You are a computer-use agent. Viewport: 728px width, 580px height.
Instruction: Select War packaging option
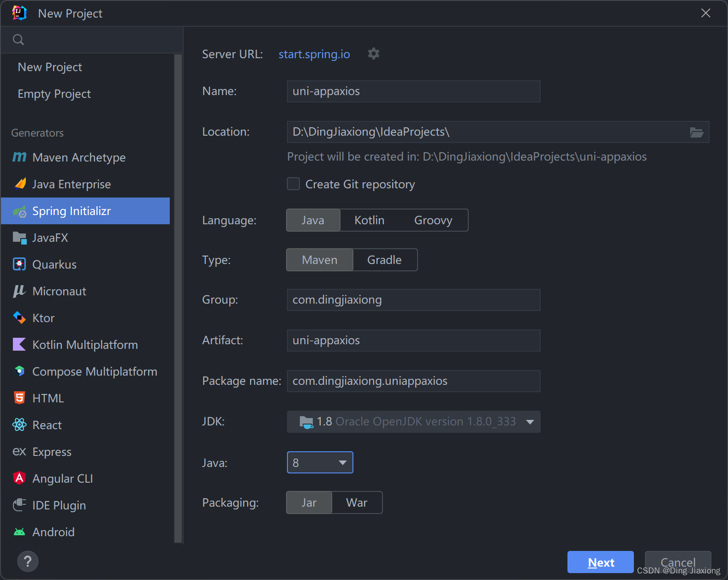point(357,503)
